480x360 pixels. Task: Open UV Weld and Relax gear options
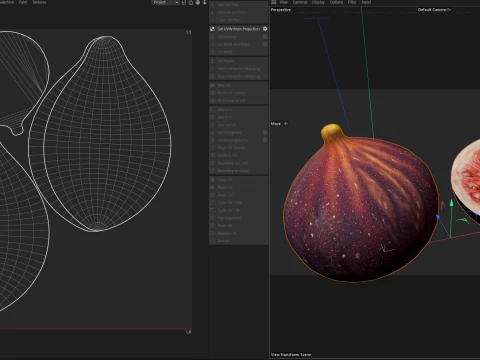click(265, 44)
